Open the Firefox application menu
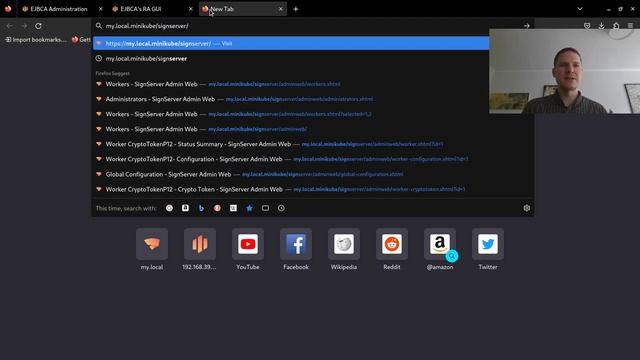This screenshot has height=360, width=640. click(630, 26)
